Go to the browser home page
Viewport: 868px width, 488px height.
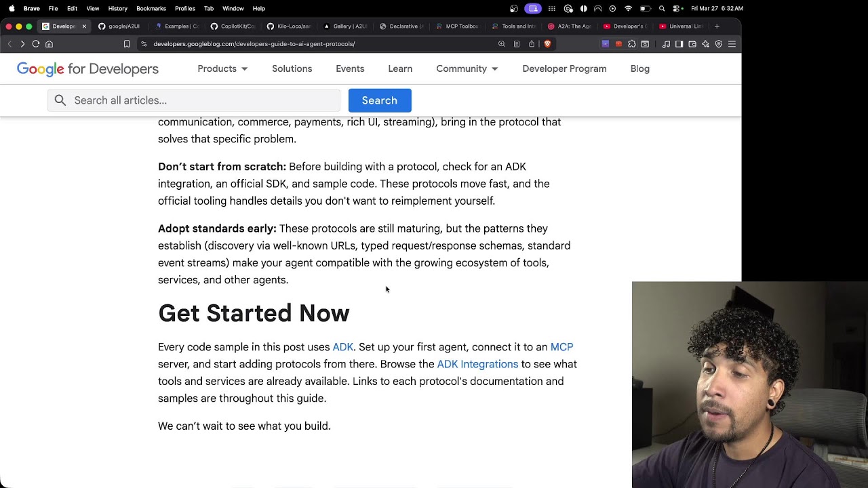click(x=49, y=44)
